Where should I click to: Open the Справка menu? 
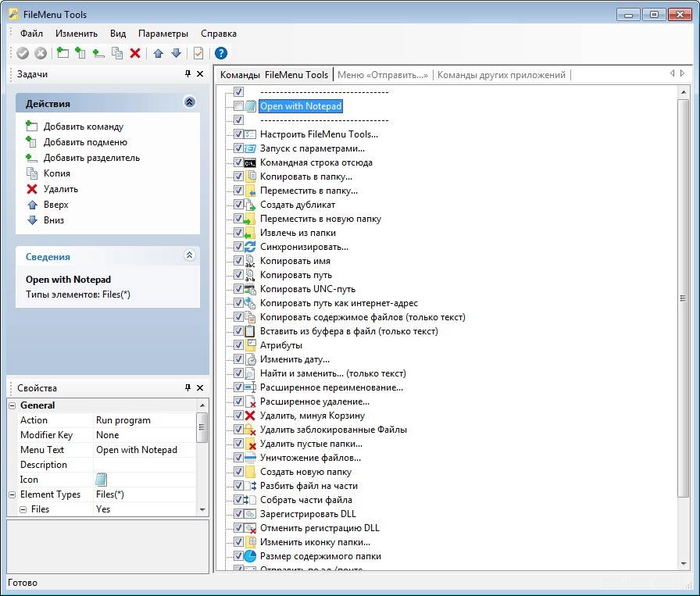(x=218, y=34)
